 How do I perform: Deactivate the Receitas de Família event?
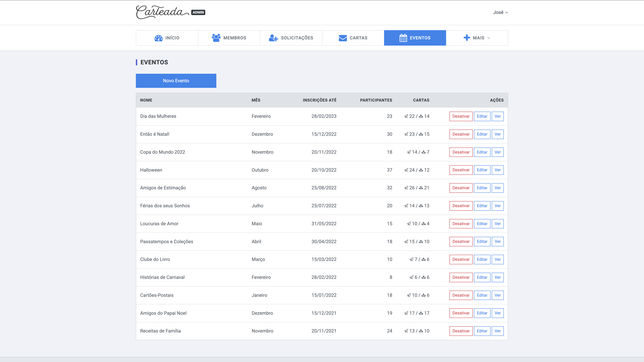click(461, 331)
